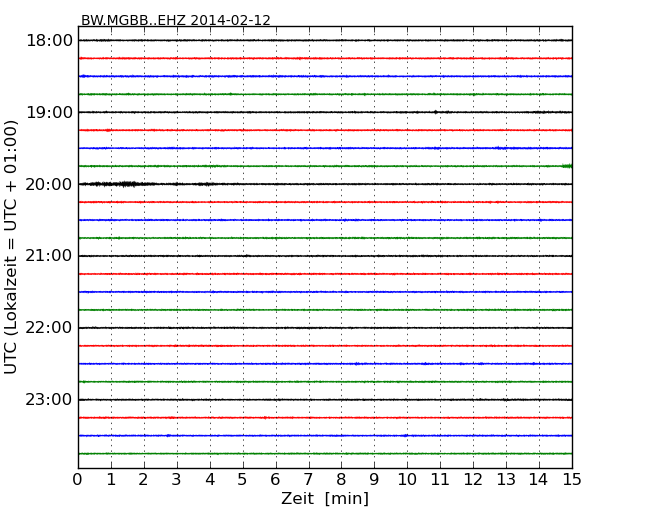Click the green burst at end of 19:45 trace
This screenshot has width=650, height=520.
(x=567, y=166)
